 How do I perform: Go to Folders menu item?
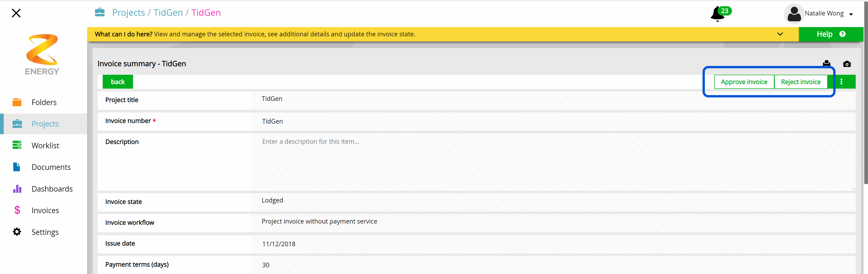(44, 102)
